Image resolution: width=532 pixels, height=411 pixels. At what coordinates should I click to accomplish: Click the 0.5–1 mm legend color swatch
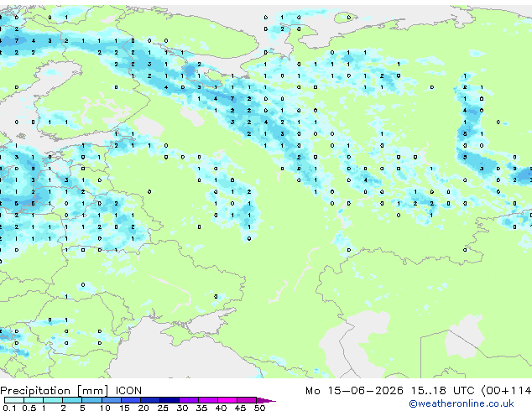pos(34,400)
